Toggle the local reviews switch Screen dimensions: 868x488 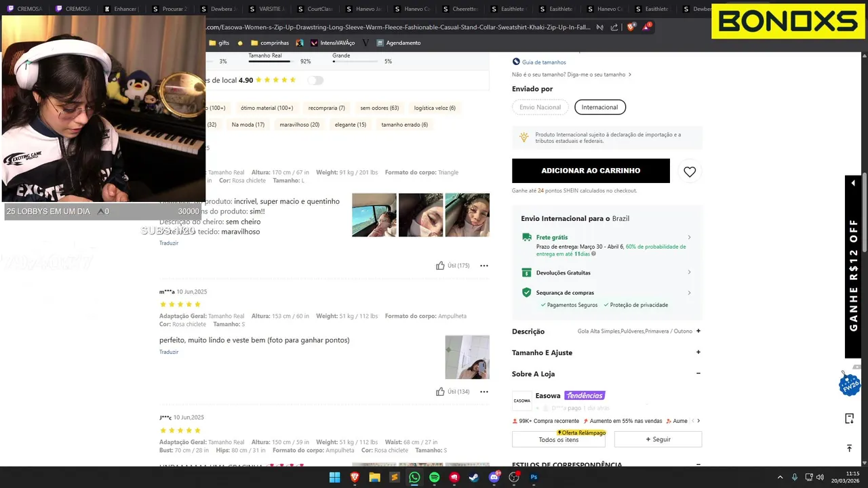(315, 80)
